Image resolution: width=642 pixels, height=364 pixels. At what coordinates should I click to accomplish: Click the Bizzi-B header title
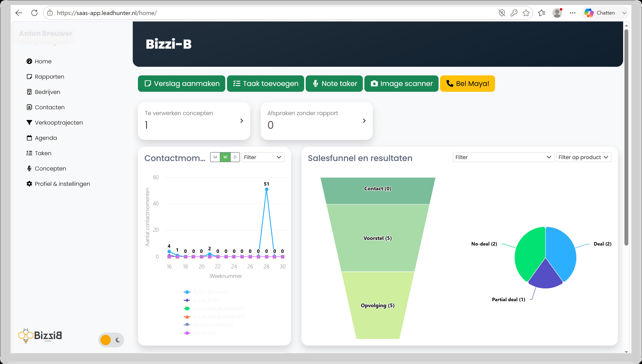tap(169, 44)
